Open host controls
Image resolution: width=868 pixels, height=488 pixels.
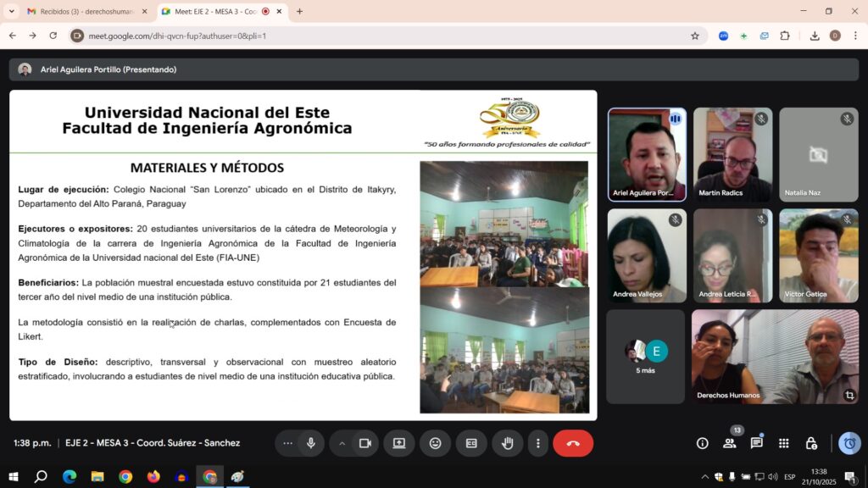tap(812, 442)
